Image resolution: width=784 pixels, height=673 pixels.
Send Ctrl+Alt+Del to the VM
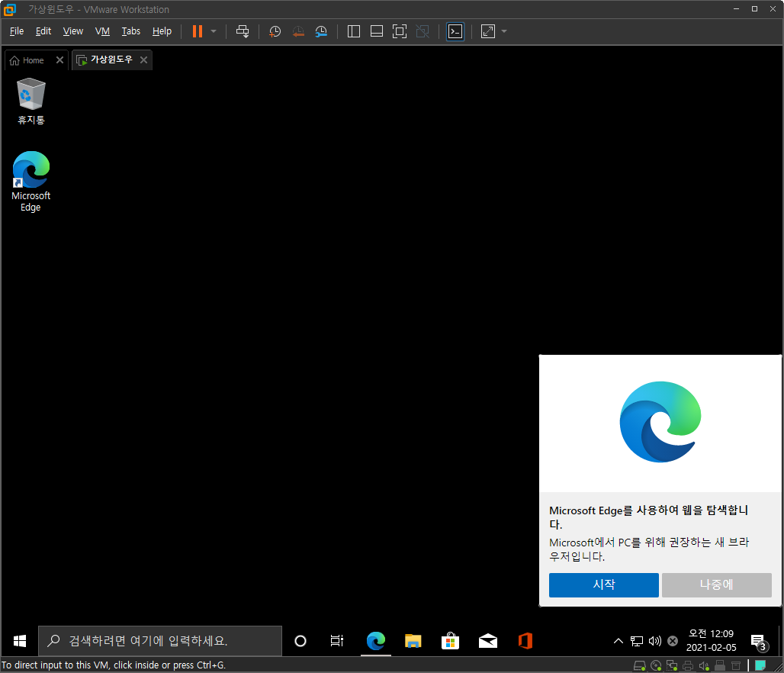coord(243,31)
